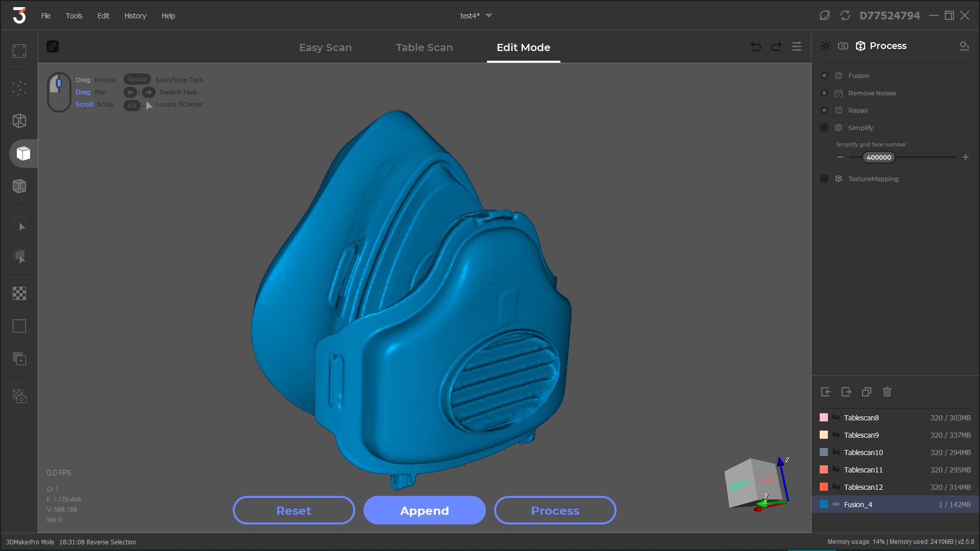Viewport: 980px width, 551px height.
Task: Click the undo button in toolbar
Action: (756, 46)
